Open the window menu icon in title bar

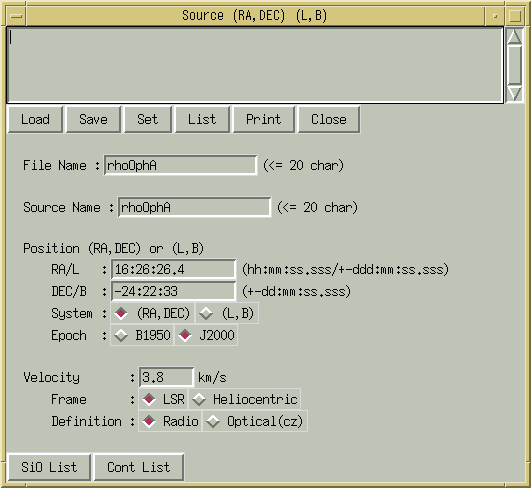(x=16, y=16)
